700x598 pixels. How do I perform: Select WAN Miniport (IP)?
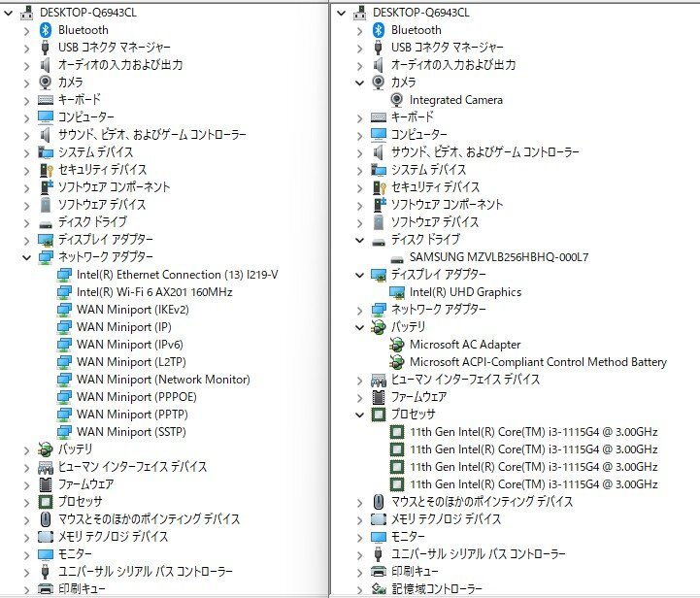point(124,327)
